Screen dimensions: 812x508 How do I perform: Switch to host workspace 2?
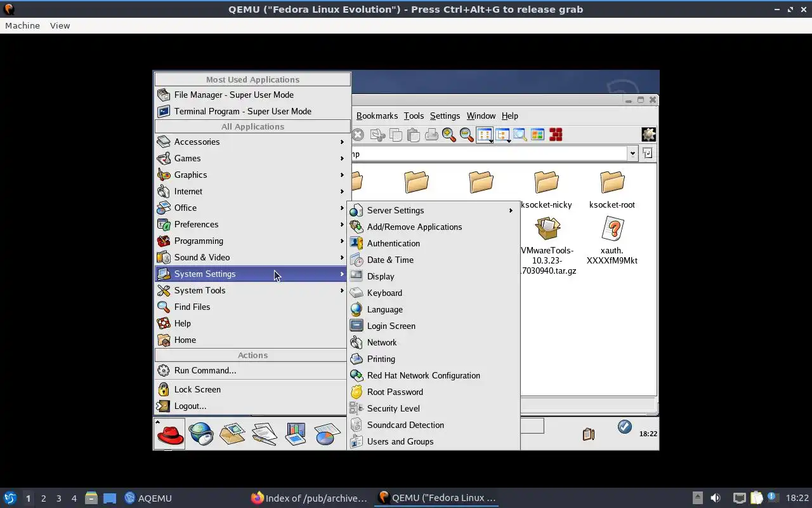(x=43, y=498)
